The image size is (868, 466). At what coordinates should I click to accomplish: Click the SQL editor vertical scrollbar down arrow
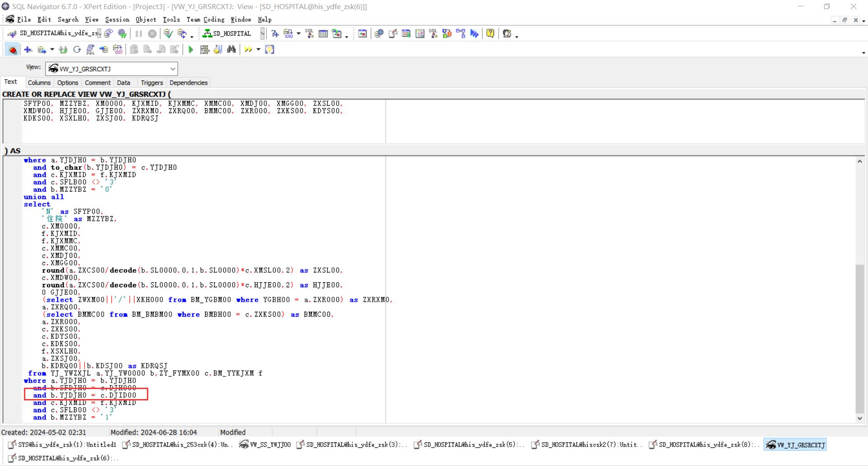point(859,418)
